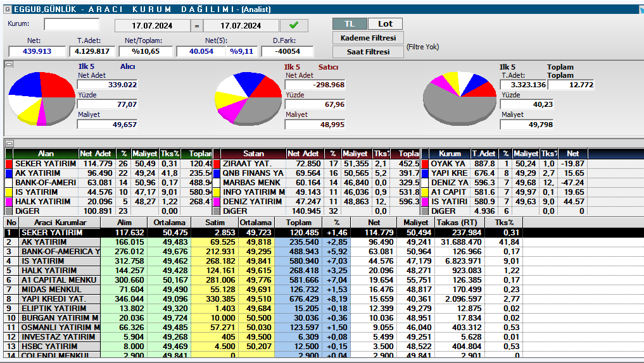Click the blue swatch beside AK YATIRIM in Alan
The width and height of the screenshot is (644, 363).
click(x=9, y=173)
